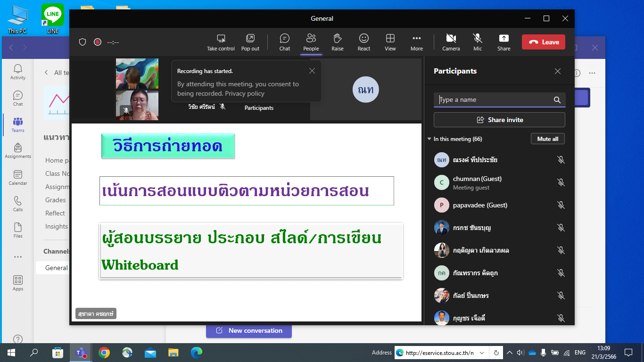This screenshot has width=644, height=362.
Task: Open Google Chrome from taskbar
Action: [x=104, y=352]
